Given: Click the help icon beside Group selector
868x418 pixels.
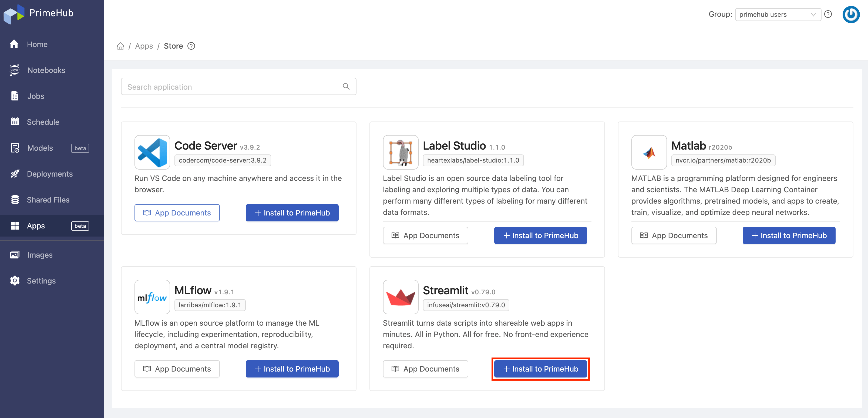Looking at the screenshot, I should coord(828,14).
